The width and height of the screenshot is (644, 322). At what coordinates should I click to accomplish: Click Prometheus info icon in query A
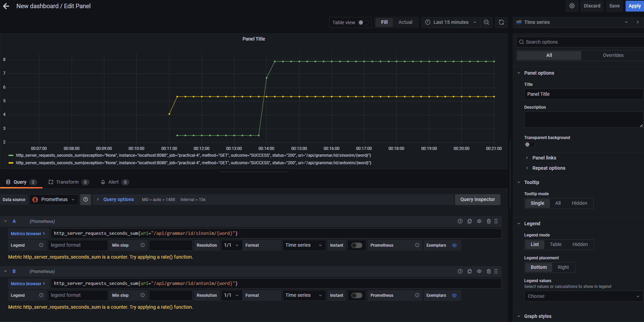click(417, 245)
